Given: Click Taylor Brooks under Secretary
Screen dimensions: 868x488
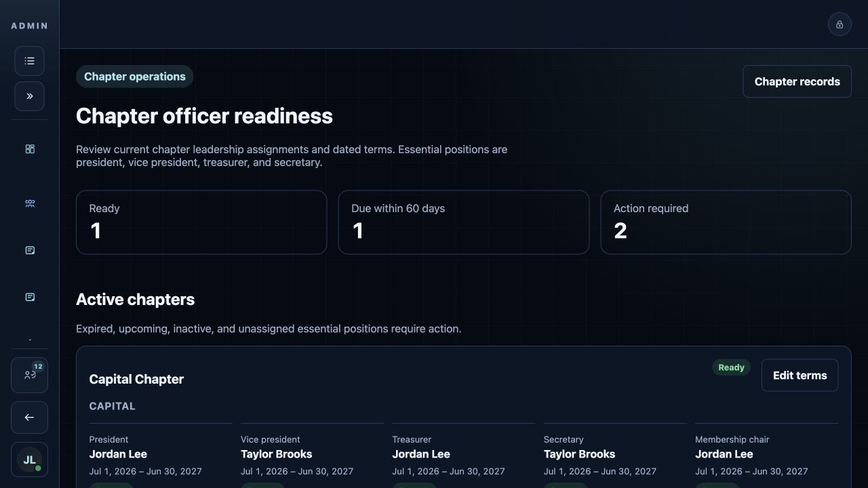Looking at the screenshot, I should (x=580, y=454).
